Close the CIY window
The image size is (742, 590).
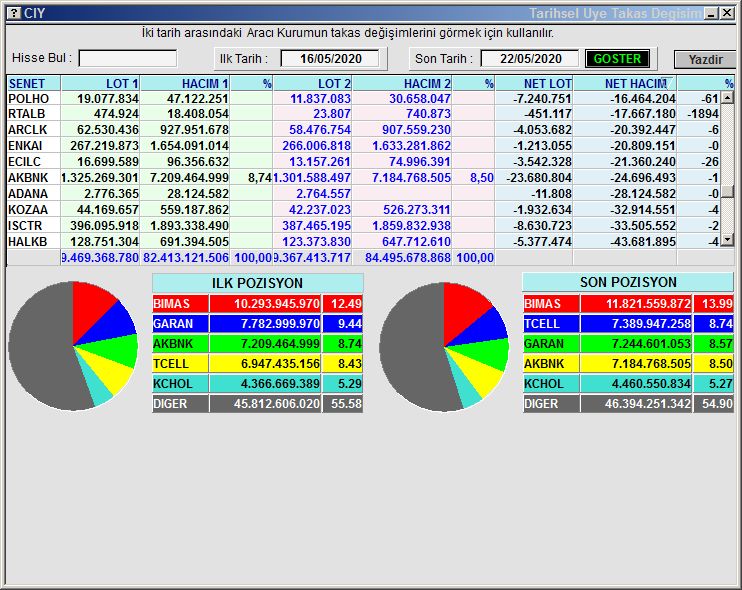[x=727, y=13]
